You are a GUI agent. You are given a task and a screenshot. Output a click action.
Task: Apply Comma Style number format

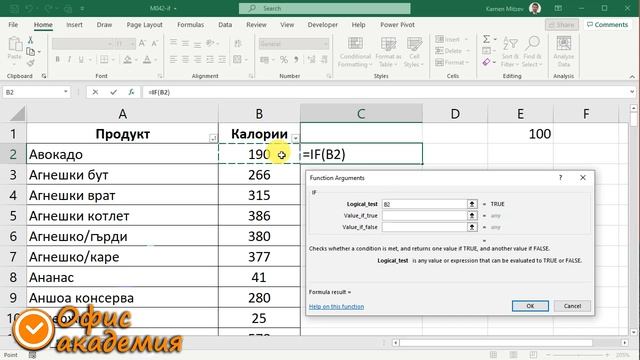[296, 60]
